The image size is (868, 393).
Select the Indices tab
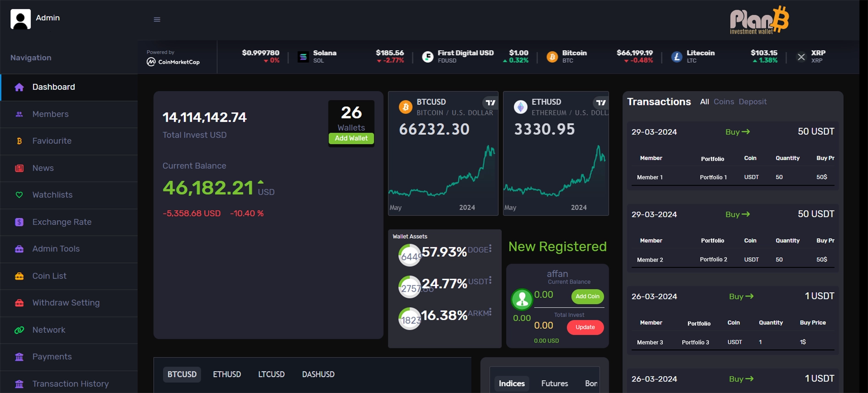(x=511, y=383)
